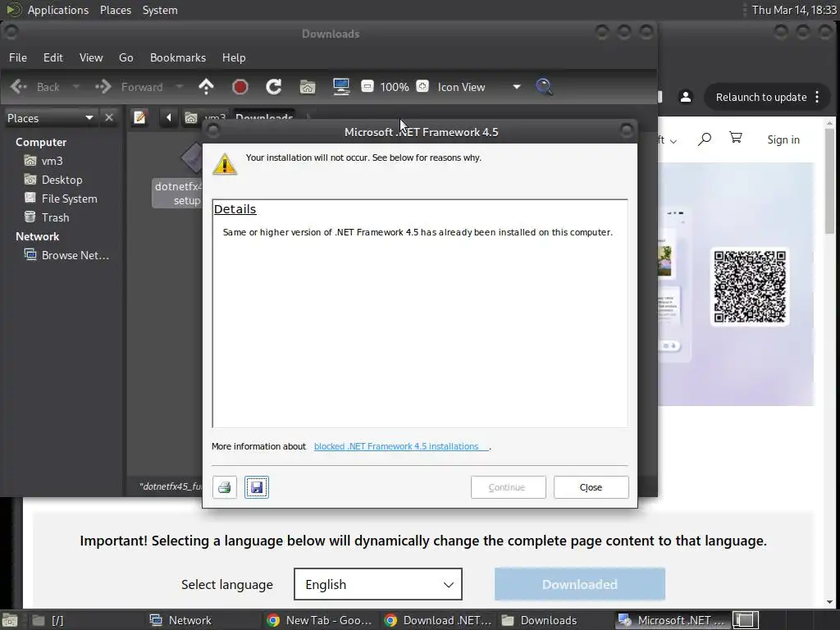Screen dimensions: 840x630
Task: Click Relaunch to update in Chrome
Action: pyautogui.click(x=760, y=97)
